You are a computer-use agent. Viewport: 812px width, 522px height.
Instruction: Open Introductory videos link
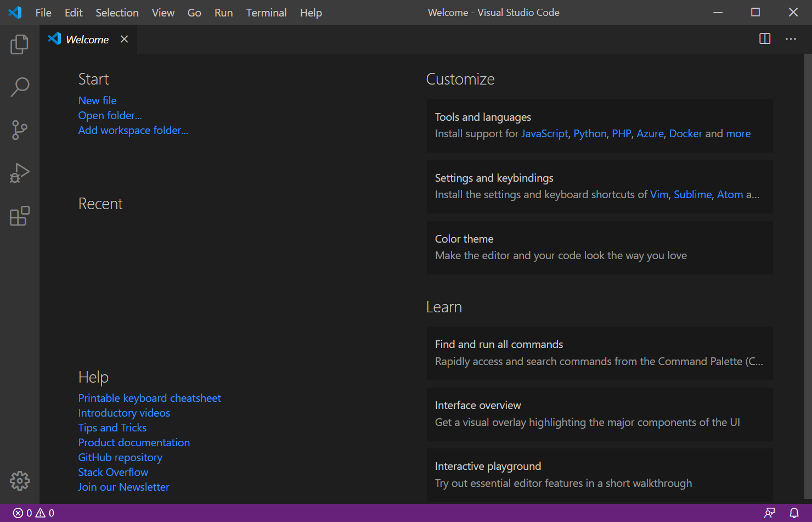[x=124, y=413]
